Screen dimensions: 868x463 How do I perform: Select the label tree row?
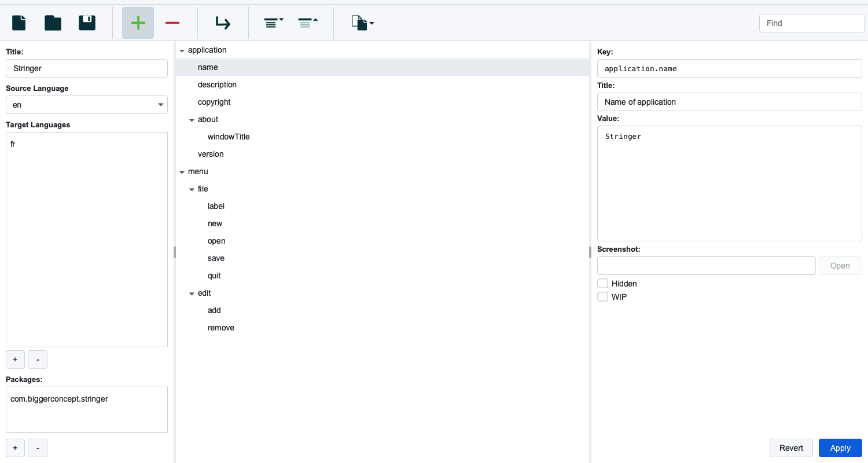[382, 206]
